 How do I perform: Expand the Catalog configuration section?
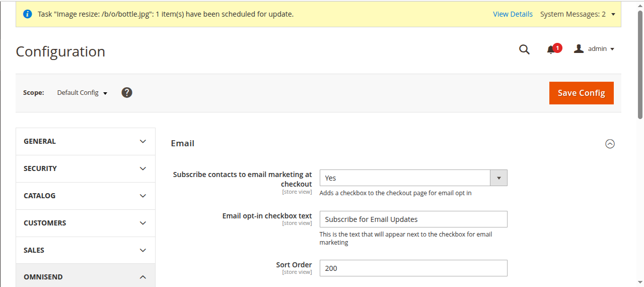[86, 196]
